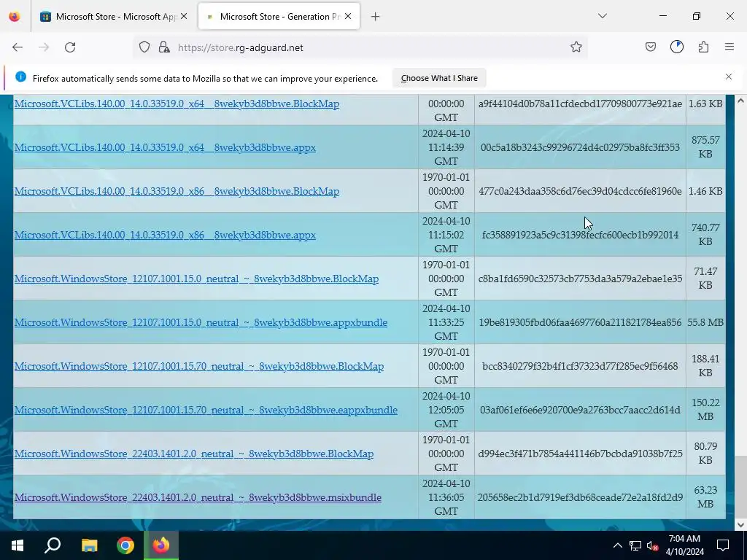Viewport: 747px width, 560px height.
Task: Focus the address bar showing store.rg-adguard.net
Action: pos(362,47)
